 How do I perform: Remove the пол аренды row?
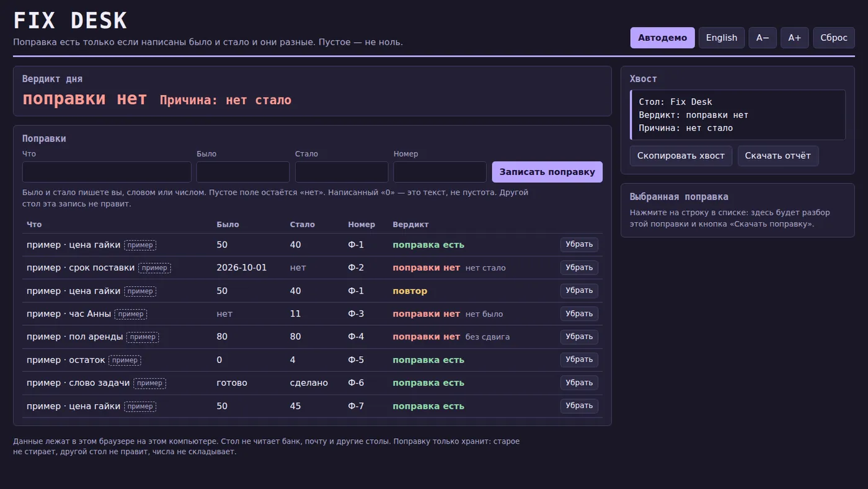point(579,337)
